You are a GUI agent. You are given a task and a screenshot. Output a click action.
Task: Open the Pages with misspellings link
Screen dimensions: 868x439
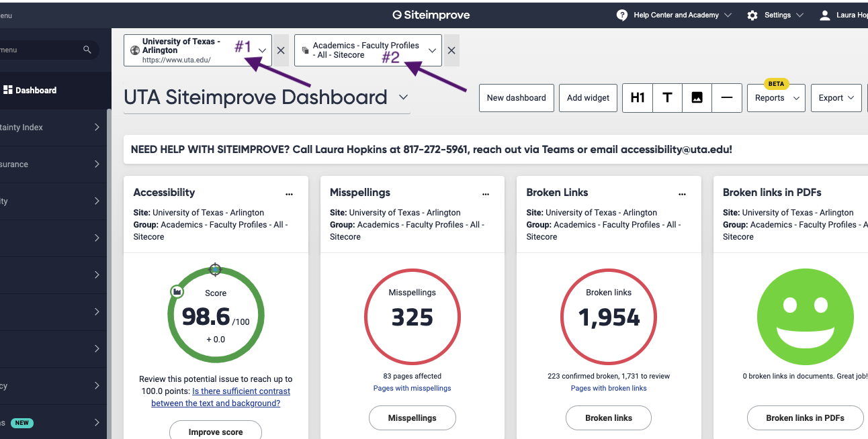pyautogui.click(x=412, y=387)
